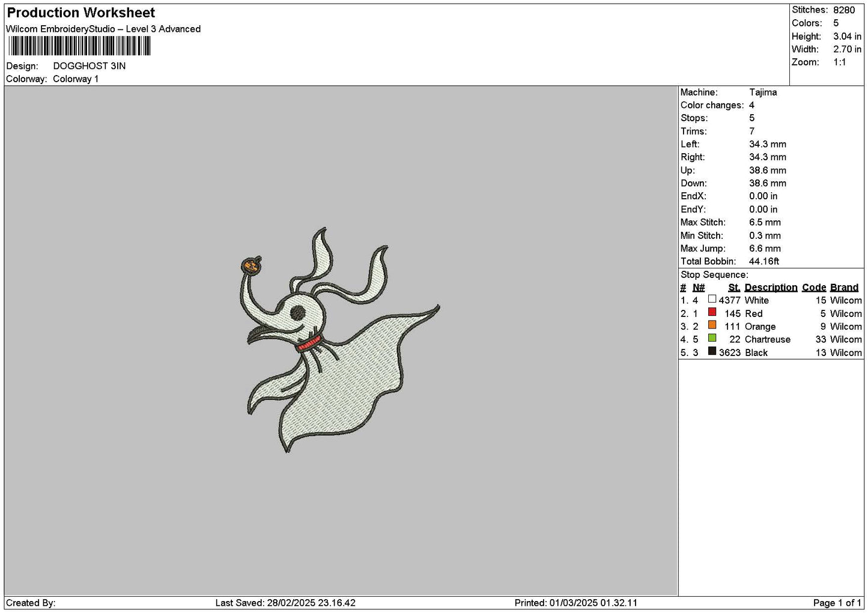
Task: Click the Height value 3.04 in
Action: (x=847, y=37)
